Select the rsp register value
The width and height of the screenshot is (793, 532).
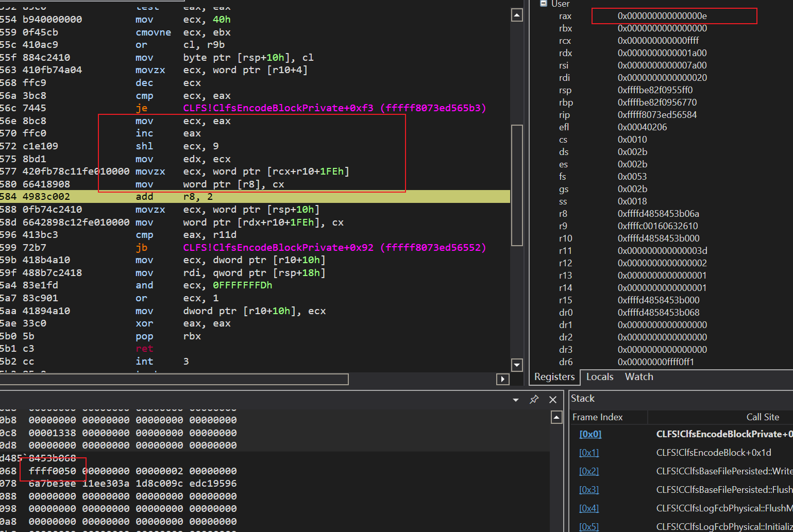pyautogui.click(x=655, y=90)
